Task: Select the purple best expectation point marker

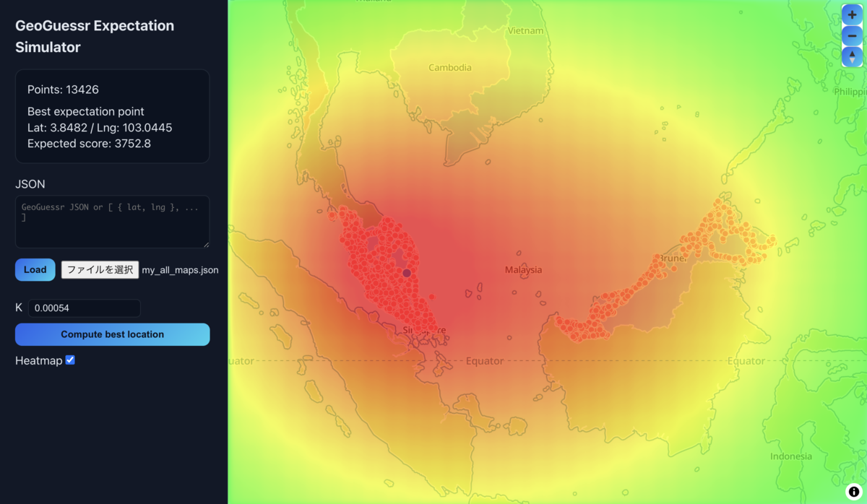Action: point(407,273)
